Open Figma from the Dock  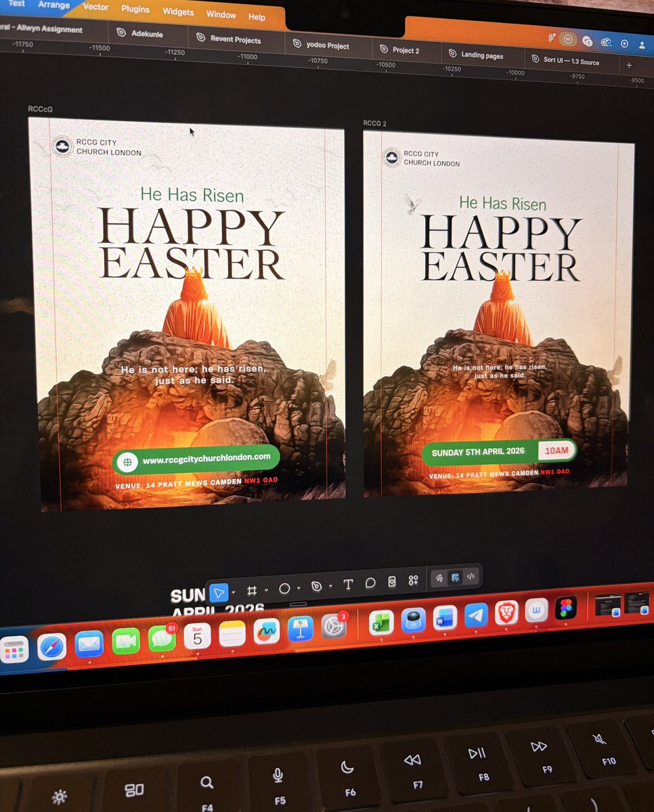coord(565,609)
